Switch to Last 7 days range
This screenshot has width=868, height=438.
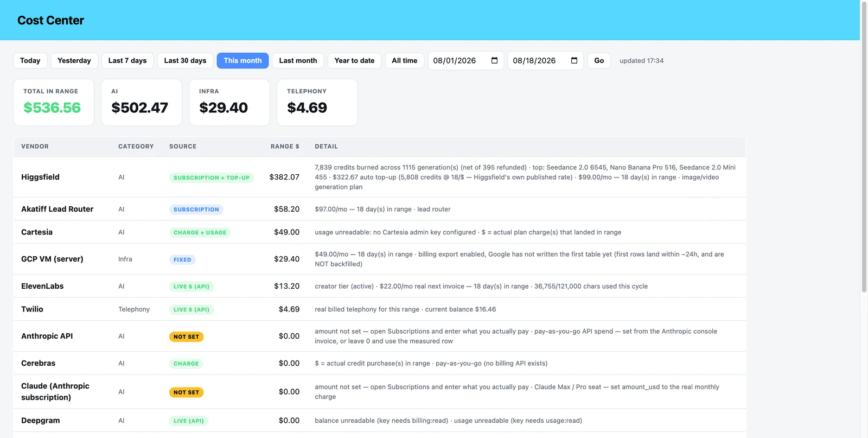127,61
